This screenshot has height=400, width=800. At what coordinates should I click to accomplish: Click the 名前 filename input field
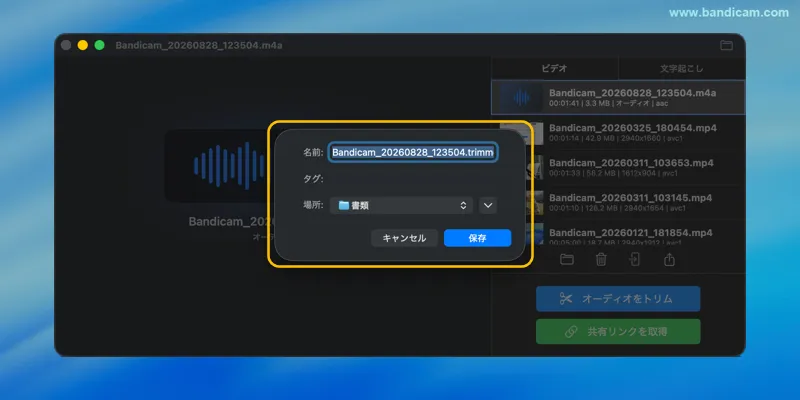coord(413,152)
